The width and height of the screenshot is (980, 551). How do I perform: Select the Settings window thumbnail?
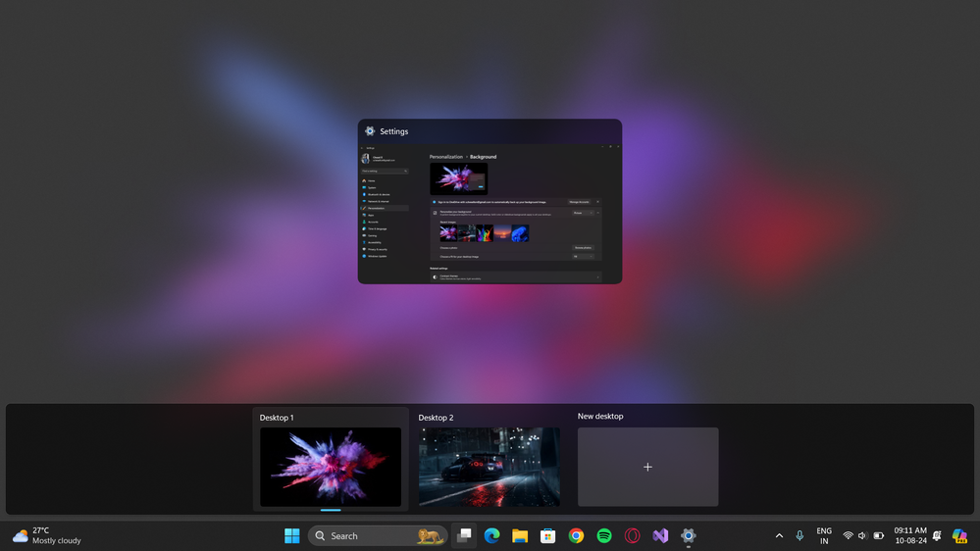[490, 201]
